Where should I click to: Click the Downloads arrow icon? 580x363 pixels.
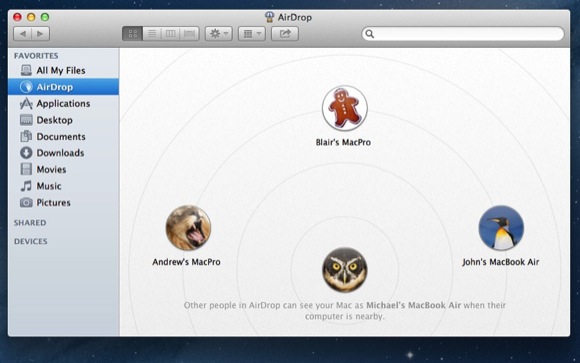click(26, 153)
